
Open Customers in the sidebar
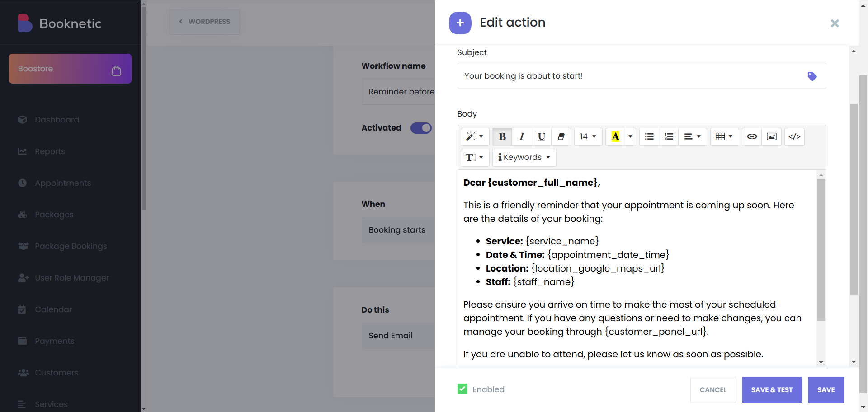(57, 373)
